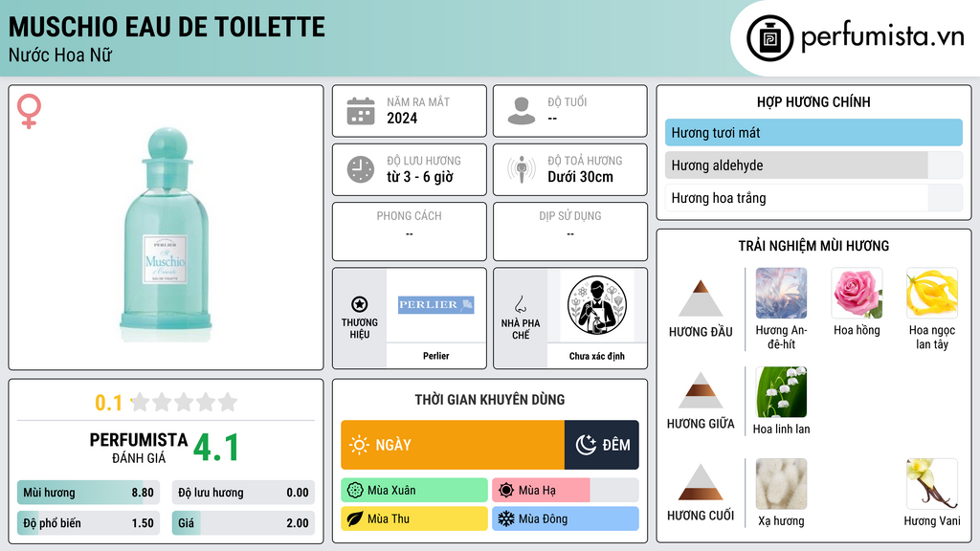Click the Hương aldehyde accord bar
This screenshot has height=551, width=980.
(x=813, y=165)
